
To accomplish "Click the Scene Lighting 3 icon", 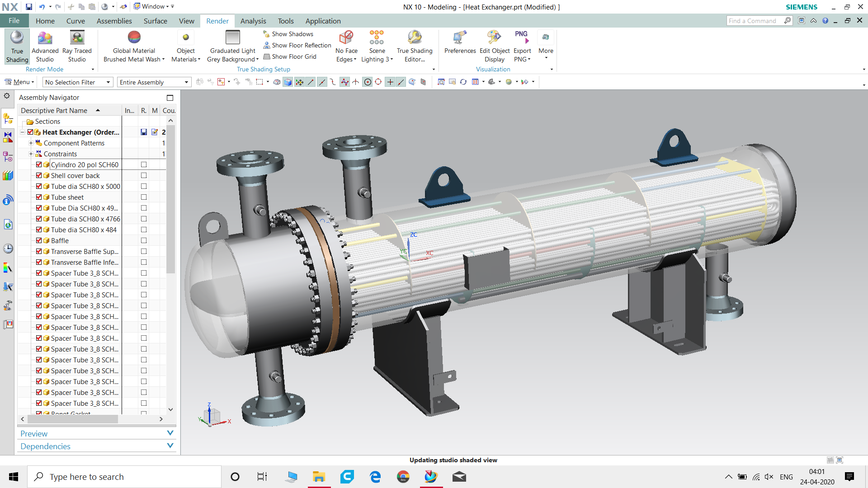I will pyautogui.click(x=377, y=37).
